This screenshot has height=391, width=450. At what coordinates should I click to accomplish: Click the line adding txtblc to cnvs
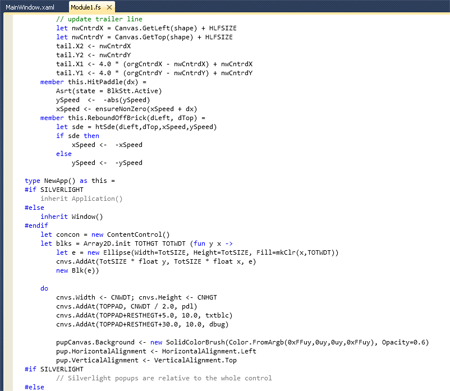tap(144, 316)
